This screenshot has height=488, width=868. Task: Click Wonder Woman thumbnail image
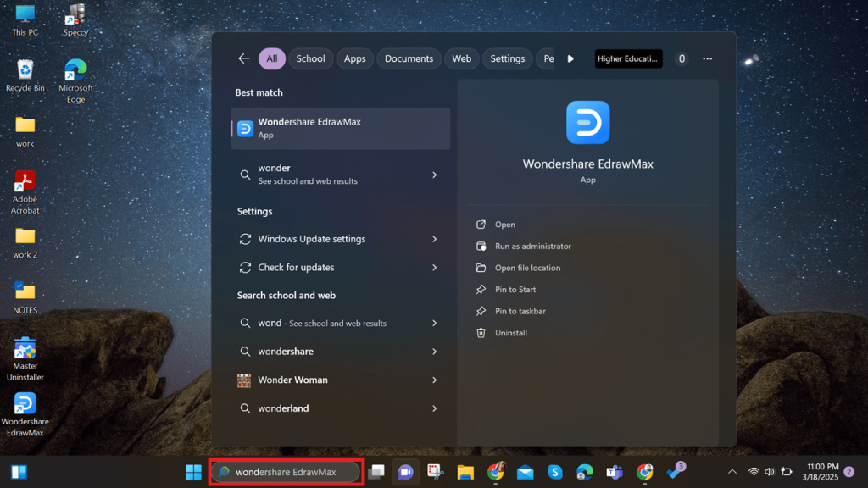coord(244,380)
